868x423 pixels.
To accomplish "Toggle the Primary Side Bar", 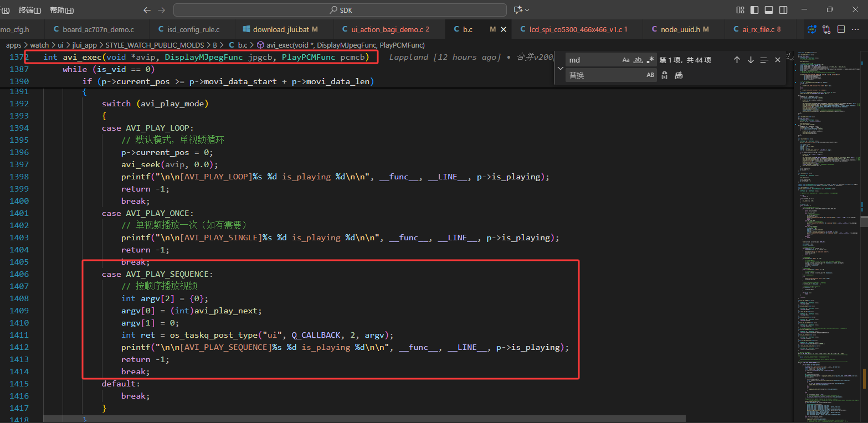I will (754, 10).
